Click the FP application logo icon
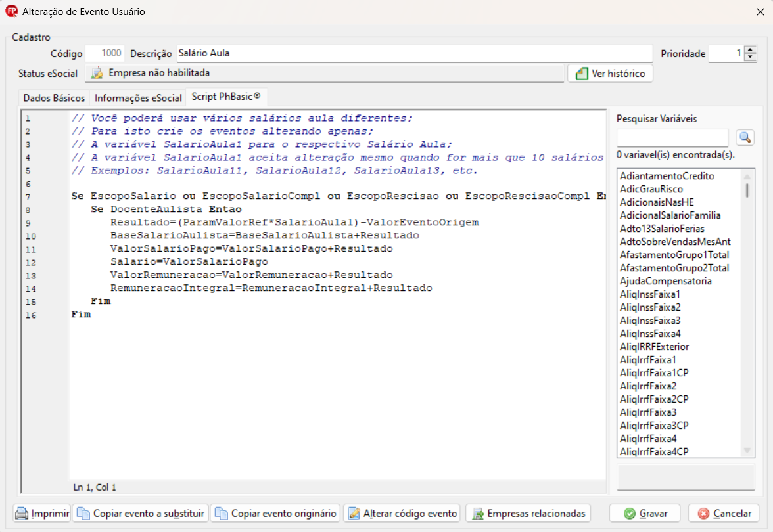The image size is (773, 532). point(11,11)
